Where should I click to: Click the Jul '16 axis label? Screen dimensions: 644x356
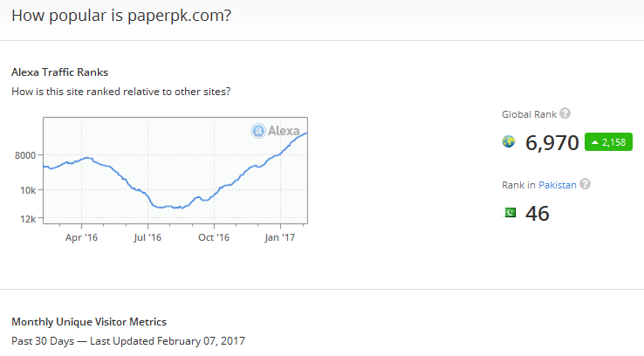[147, 237]
